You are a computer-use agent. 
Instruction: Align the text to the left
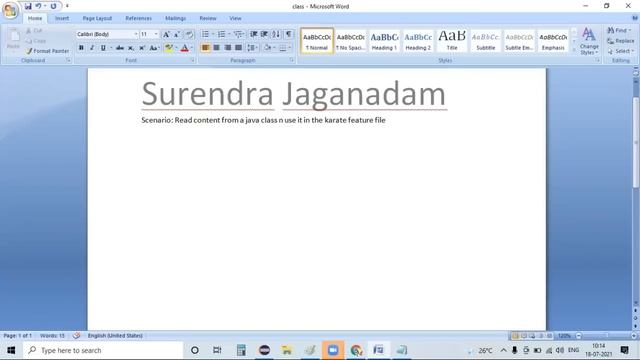tap(206, 48)
